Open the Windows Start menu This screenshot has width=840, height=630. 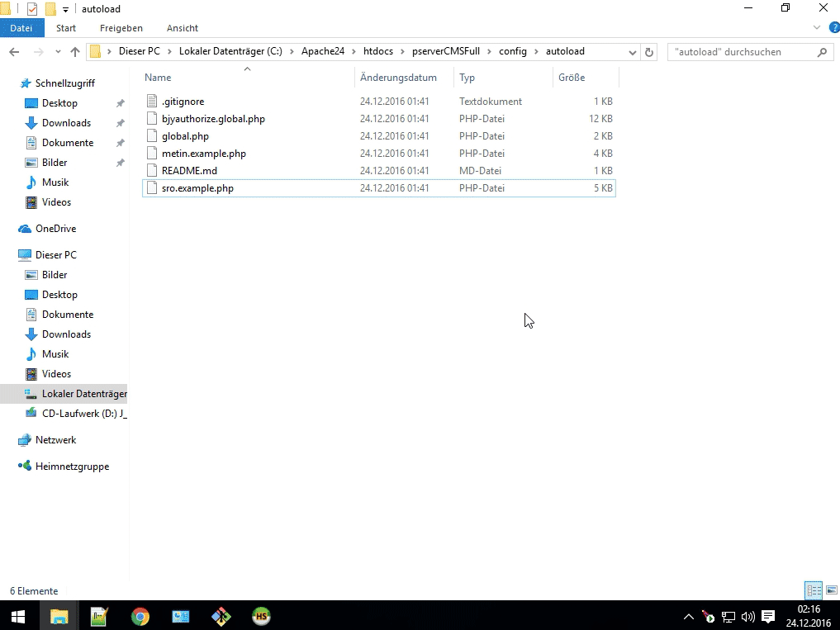click(x=18, y=616)
